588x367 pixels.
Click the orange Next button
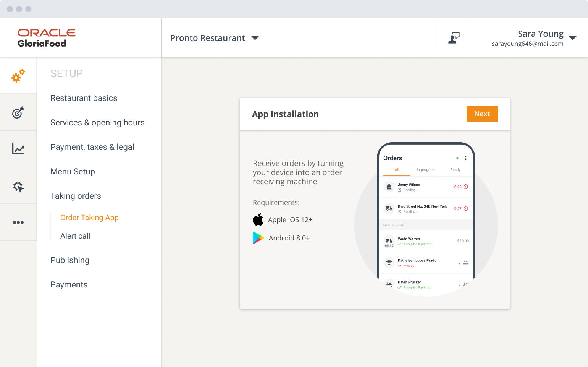click(x=482, y=114)
